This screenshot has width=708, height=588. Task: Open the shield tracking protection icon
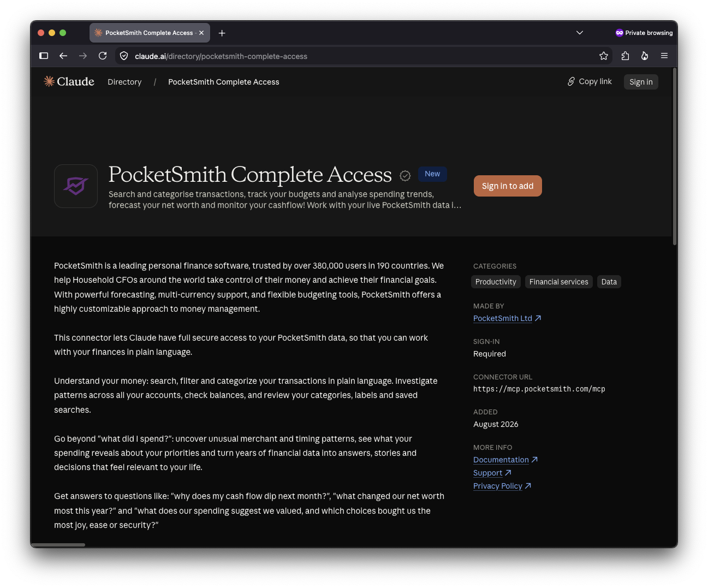pyautogui.click(x=124, y=56)
